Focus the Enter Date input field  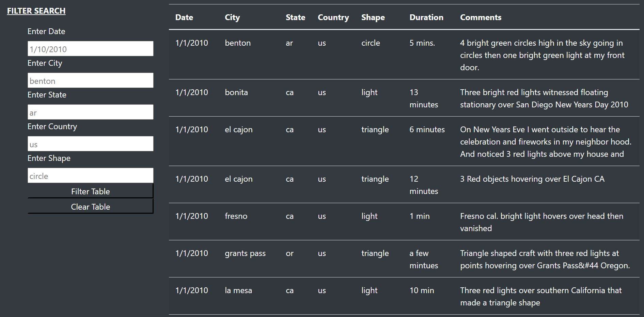(90, 49)
